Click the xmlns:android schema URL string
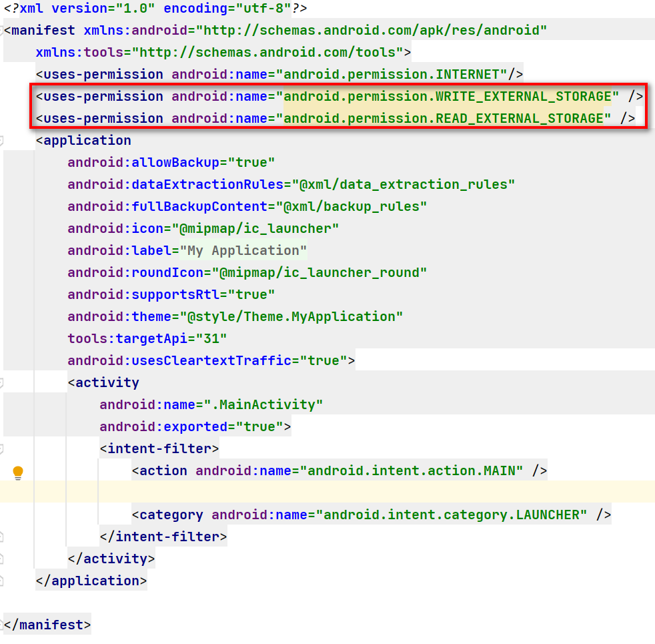The height and width of the screenshot is (644, 655). click(x=372, y=31)
